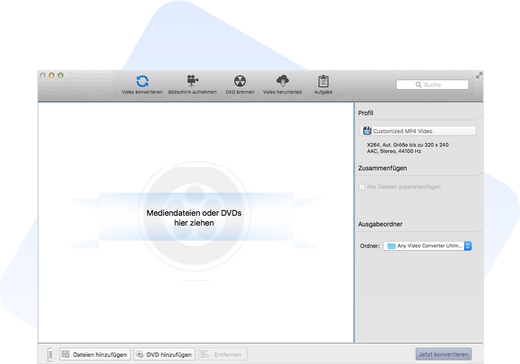Click the Ausgabeordner section heading
520x364 pixels.
click(x=380, y=224)
